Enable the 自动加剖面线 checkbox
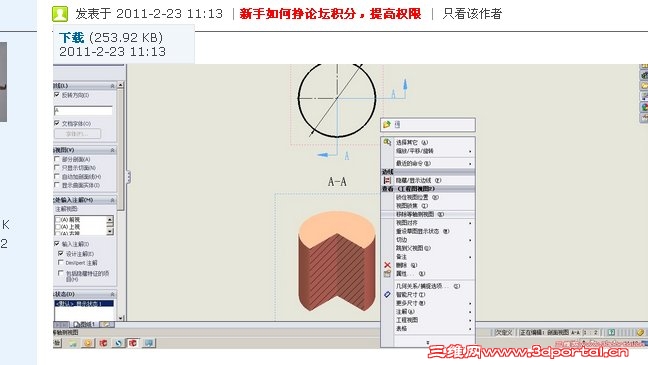The height and width of the screenshot is (365, 648). [x=57, y=177]
